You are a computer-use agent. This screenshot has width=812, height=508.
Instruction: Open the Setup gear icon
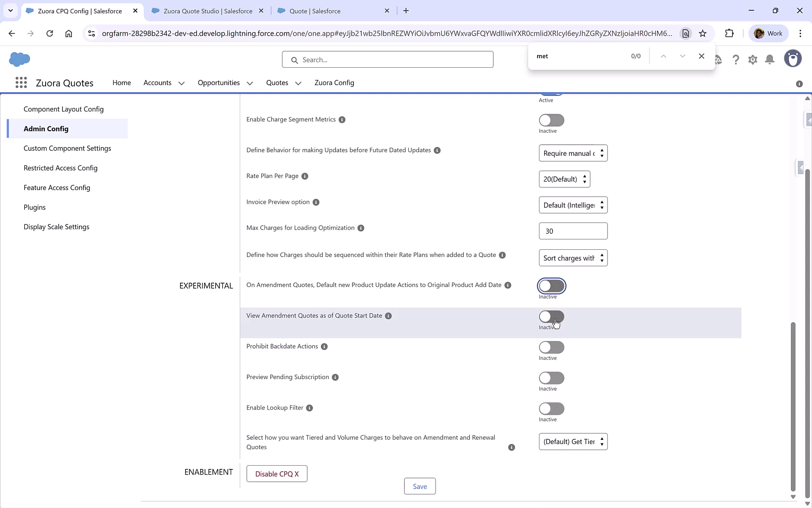752,59
